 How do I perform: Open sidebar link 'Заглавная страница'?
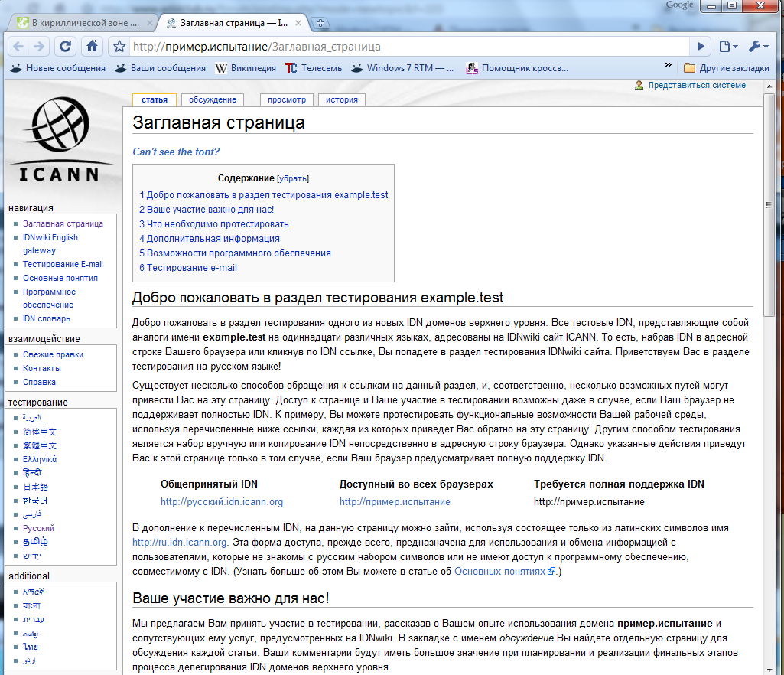pos(63,223)
